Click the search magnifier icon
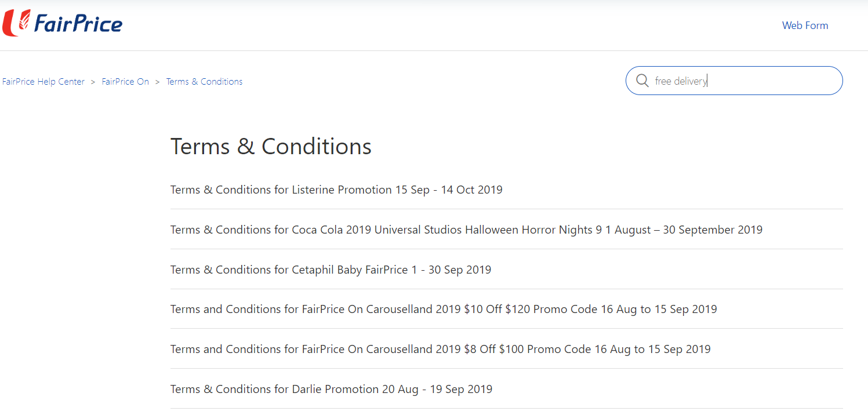868x411 pixels. (x=642, y=81)
